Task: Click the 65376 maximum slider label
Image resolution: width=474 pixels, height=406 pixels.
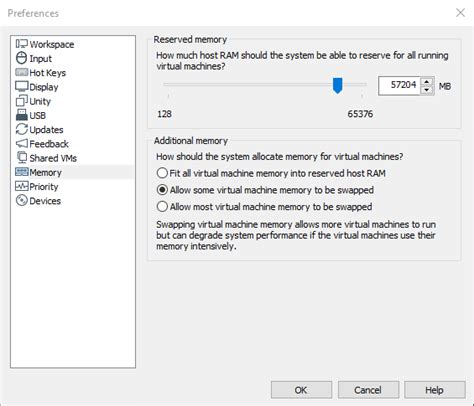Action: (x=360, y=114)
